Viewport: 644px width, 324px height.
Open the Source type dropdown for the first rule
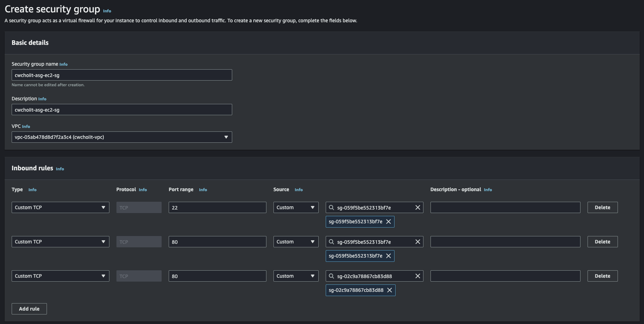tap(296, 207)
